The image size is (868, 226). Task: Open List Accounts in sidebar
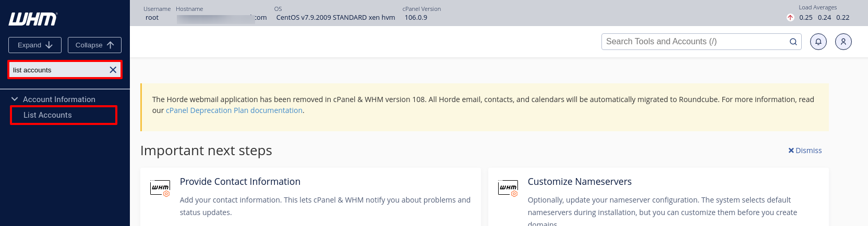[47, 115]
